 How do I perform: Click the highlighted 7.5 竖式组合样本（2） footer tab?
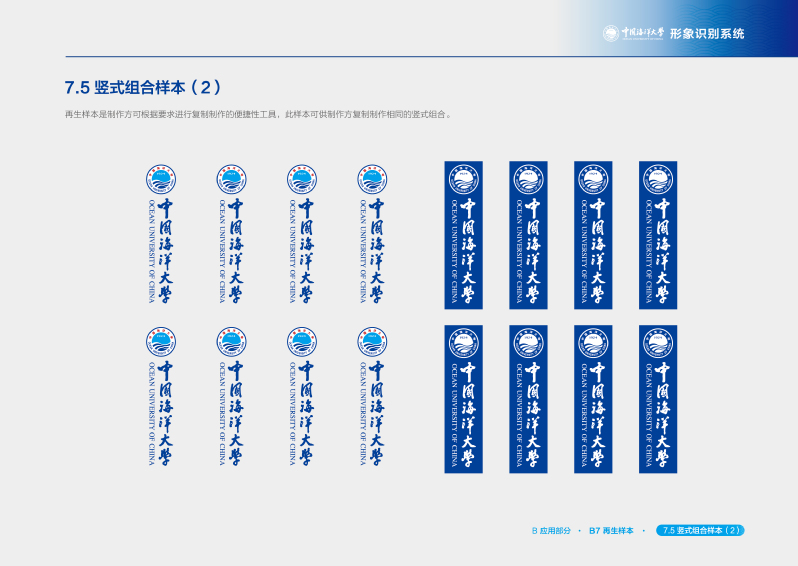point(700,530)
